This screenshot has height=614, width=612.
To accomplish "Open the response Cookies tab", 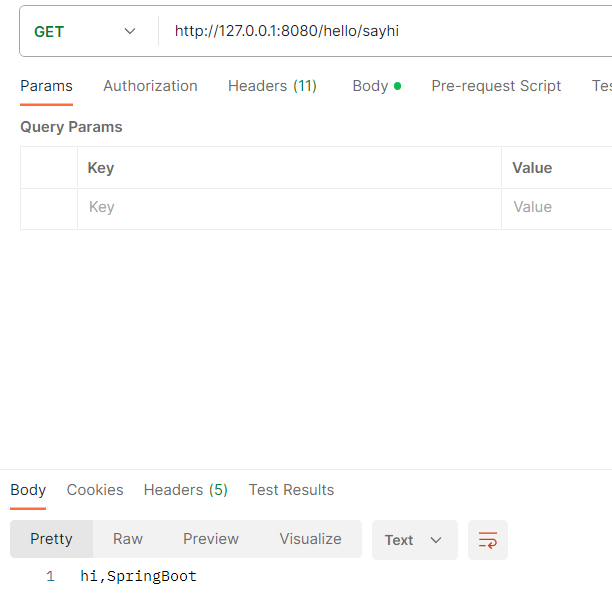I will click(x=95, y=490).
